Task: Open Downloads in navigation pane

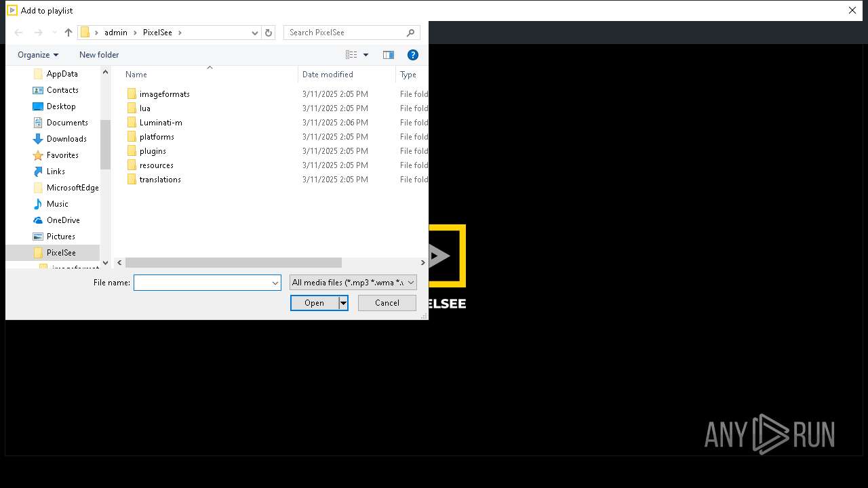Action: 66,139
